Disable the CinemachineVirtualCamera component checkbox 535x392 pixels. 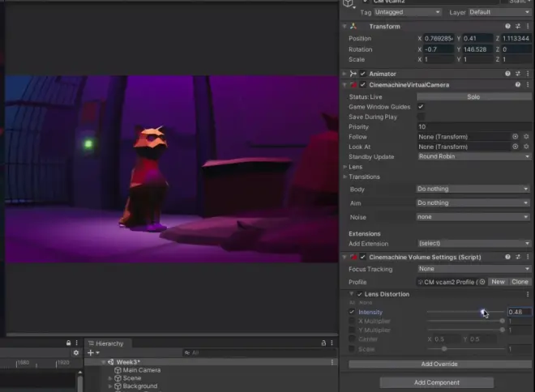(x=362, y=84)
